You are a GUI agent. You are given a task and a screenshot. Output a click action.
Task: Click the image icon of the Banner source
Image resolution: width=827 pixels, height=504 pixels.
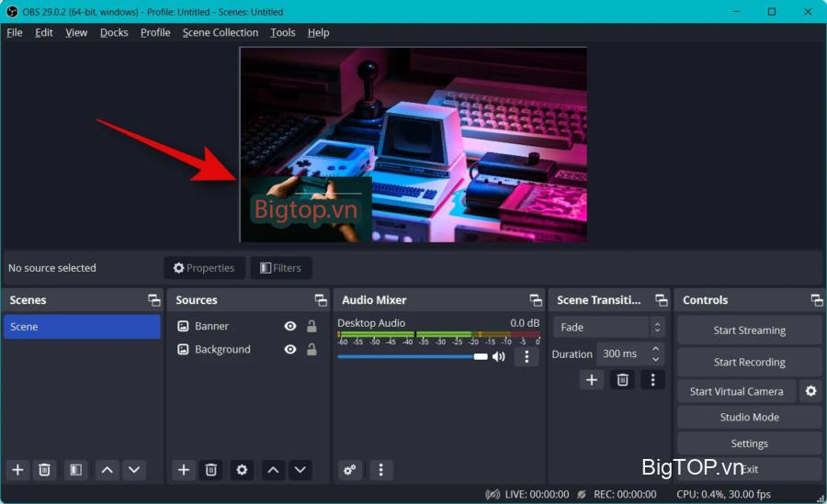[183, 326]
